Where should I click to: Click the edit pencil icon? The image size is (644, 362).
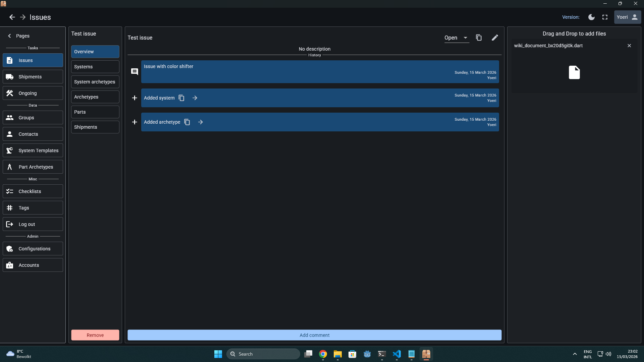[x=495, y=38]
